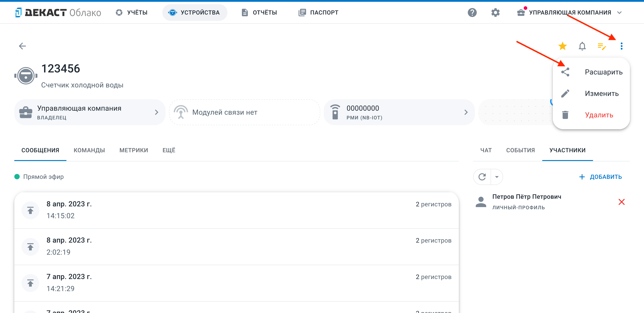Viewport: 644px width, 313px height.
Task: Click the Добавить participant button
Action: coord(600,177)
